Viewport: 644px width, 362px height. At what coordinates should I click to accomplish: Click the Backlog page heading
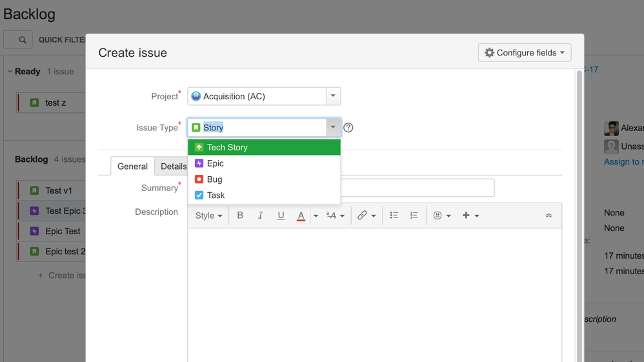pyautogui.click(x=29, y=14)
